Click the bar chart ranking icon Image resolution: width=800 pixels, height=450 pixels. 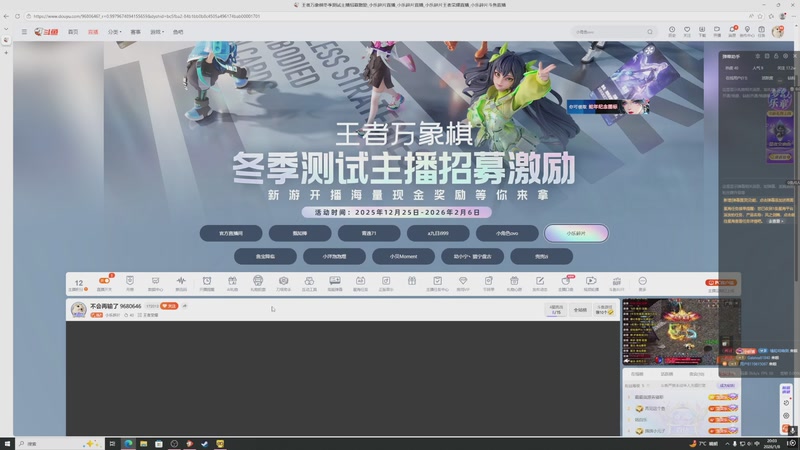coord(616,281)
